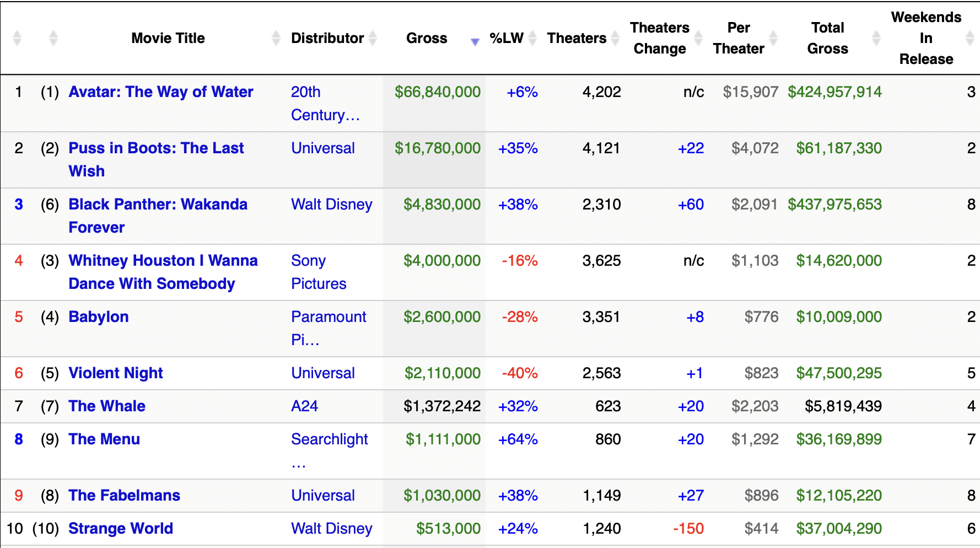Open the Sony Pictures distributor link

319,272
